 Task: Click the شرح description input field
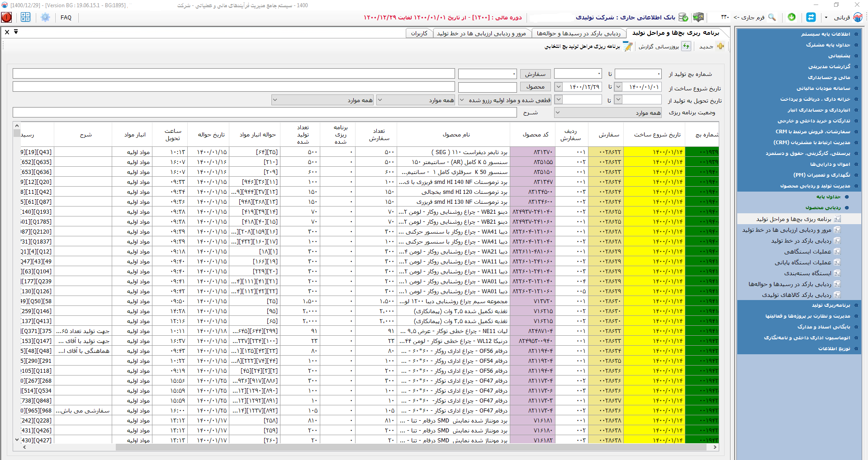coord(265,113)
